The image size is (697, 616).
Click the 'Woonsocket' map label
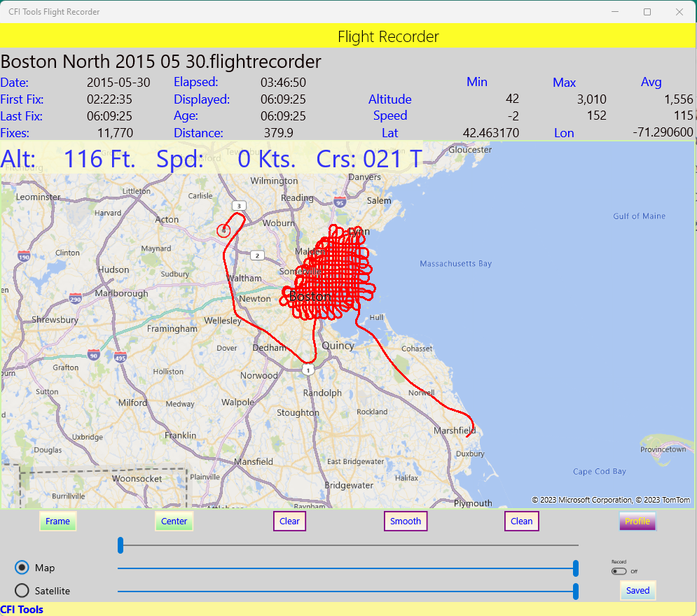(x=137, y=479)
